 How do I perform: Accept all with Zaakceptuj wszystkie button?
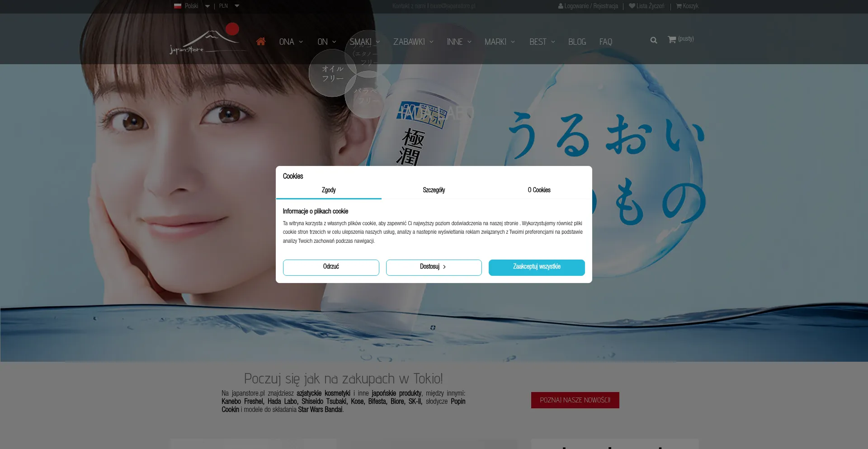pyautogui.click(x=537, y=267)
